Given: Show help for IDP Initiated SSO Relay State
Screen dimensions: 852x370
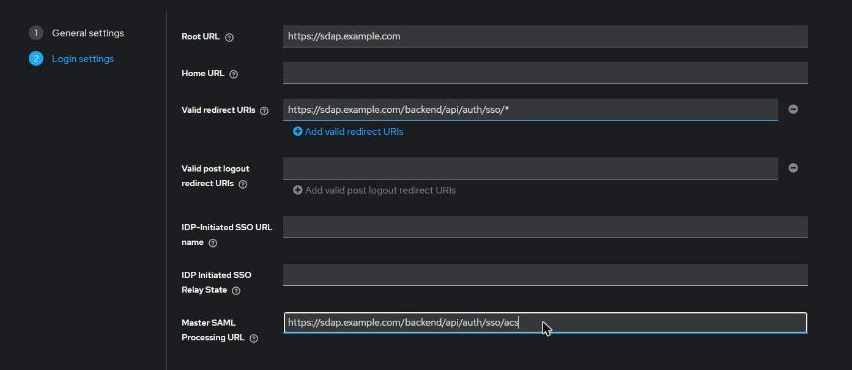Looking at the screenshot, I should tap(236, 291).
